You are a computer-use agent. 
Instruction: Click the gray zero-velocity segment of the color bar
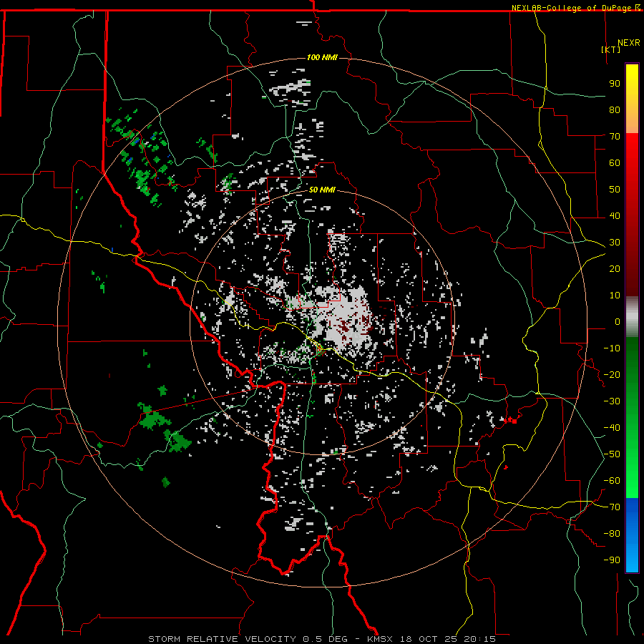click(x=632, y=317)
